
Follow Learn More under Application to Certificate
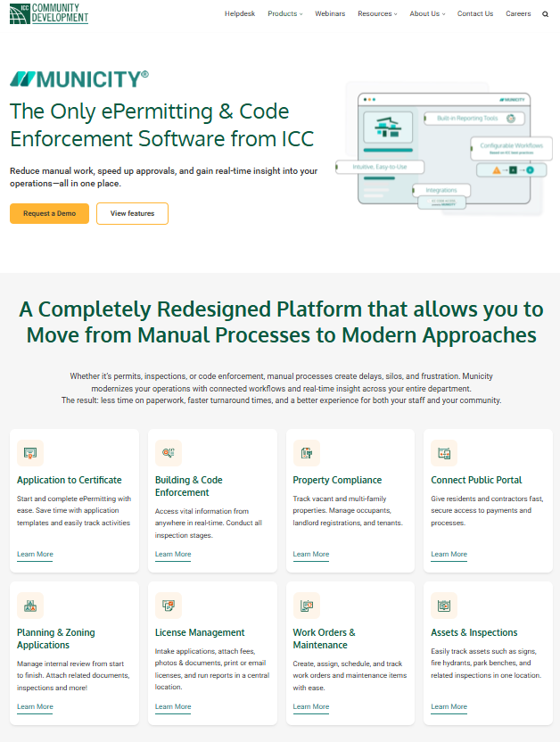click(35, 554)
